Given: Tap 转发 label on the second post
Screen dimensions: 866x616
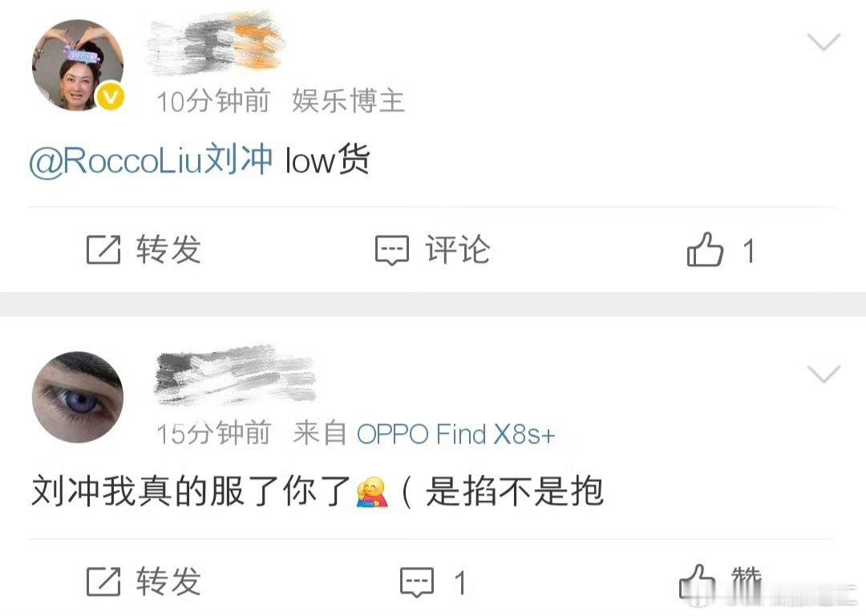Looking at the screenshot, I should (169, 582).
